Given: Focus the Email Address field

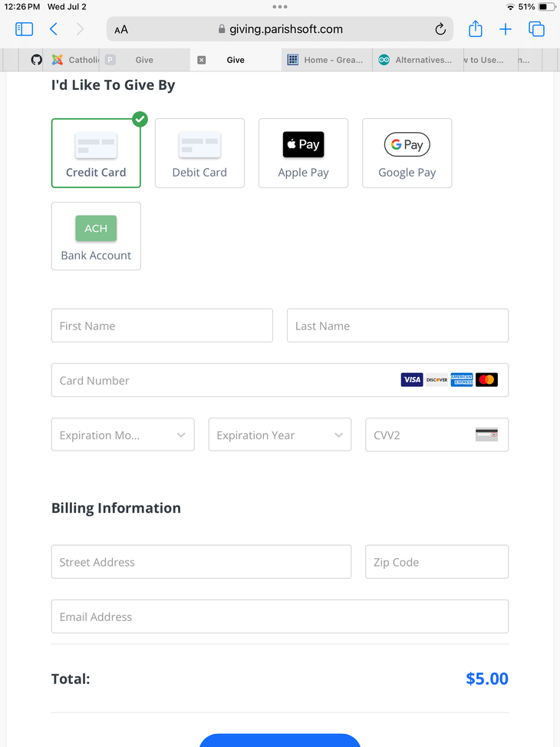Looking at the screenshot, I should (280, 616).
